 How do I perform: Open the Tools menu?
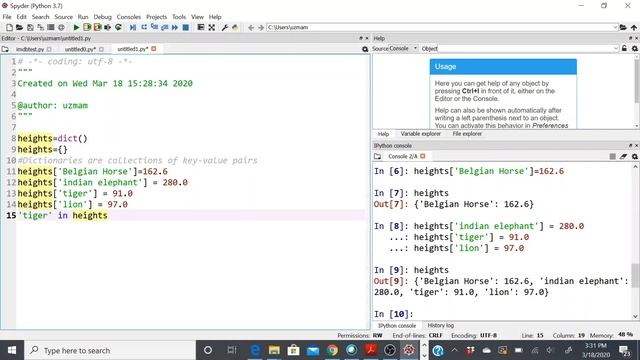[179, 17]
